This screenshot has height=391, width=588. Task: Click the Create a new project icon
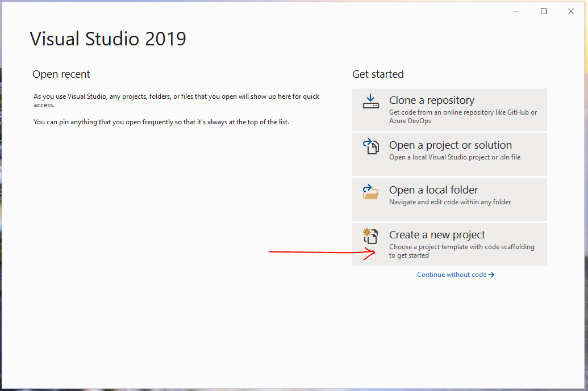(370, 236)
